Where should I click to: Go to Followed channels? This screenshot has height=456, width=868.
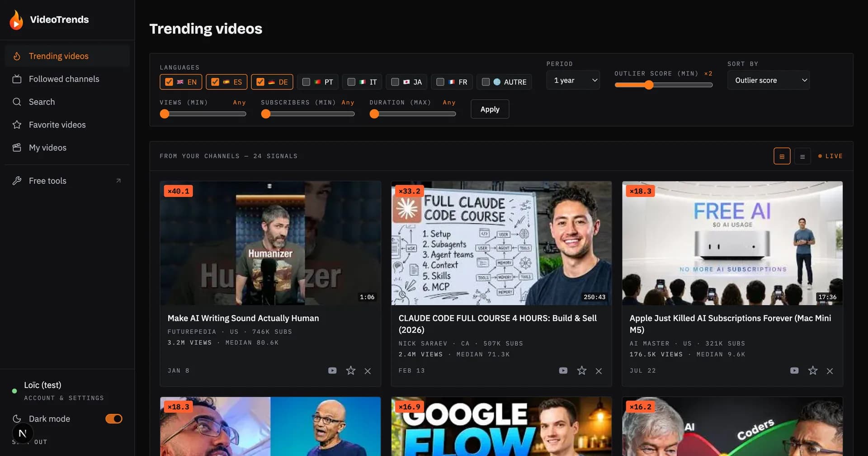pos(67,79)
